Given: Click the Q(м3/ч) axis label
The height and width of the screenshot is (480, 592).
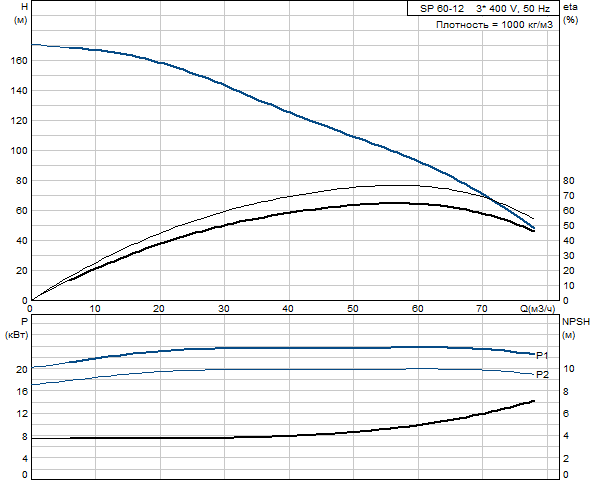Looking at the screenshot, I should 538,309.
